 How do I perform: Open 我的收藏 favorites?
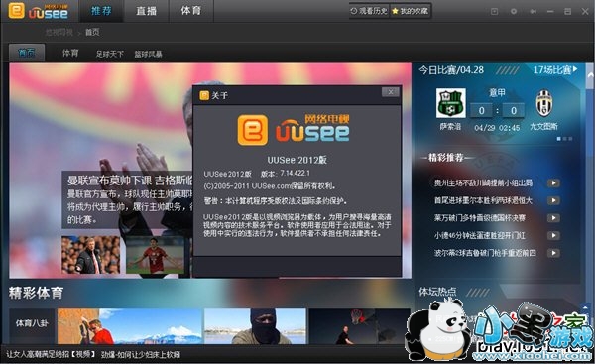click(x=410, y=11)
